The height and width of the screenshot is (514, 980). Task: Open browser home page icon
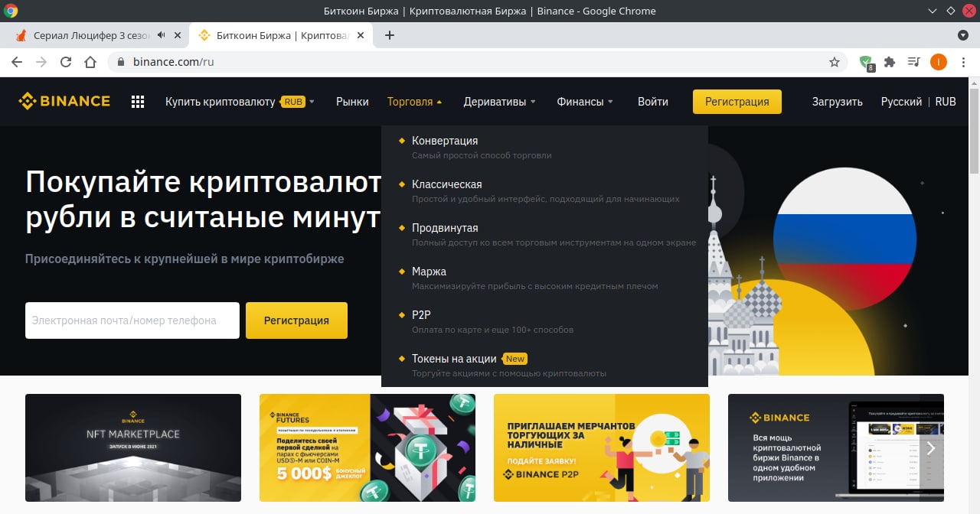pos(90,62)
